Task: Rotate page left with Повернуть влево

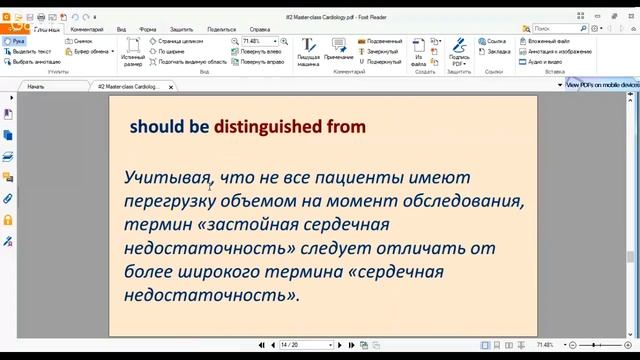Action: coord(256,51)
